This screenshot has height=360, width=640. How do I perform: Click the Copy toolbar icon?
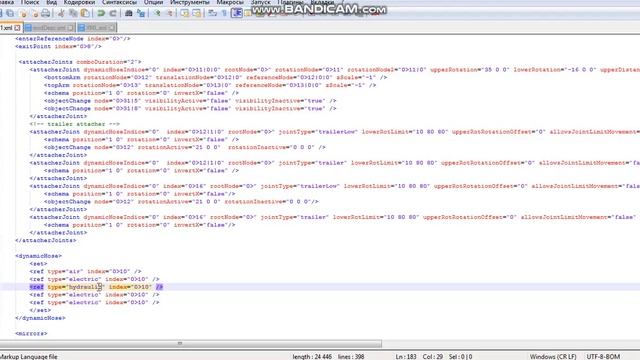coord(73,13)
